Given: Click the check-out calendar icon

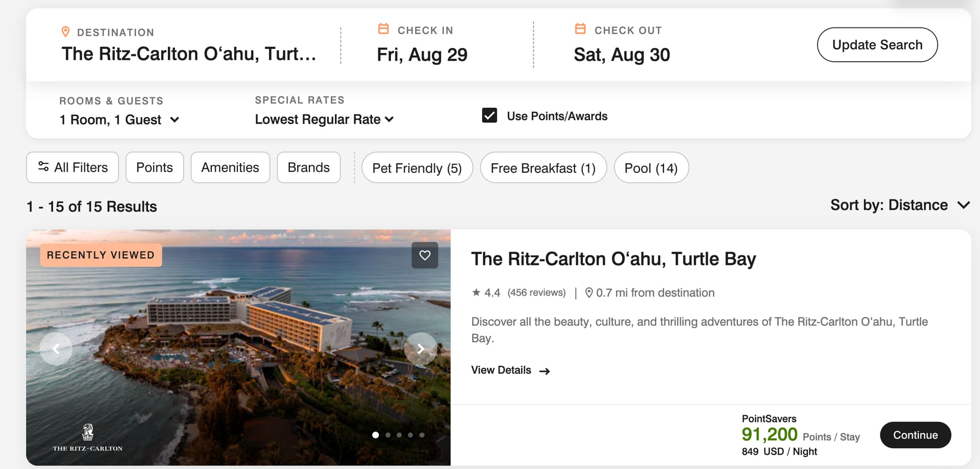Looking at the screenshot, I should (x=580, y=29).
